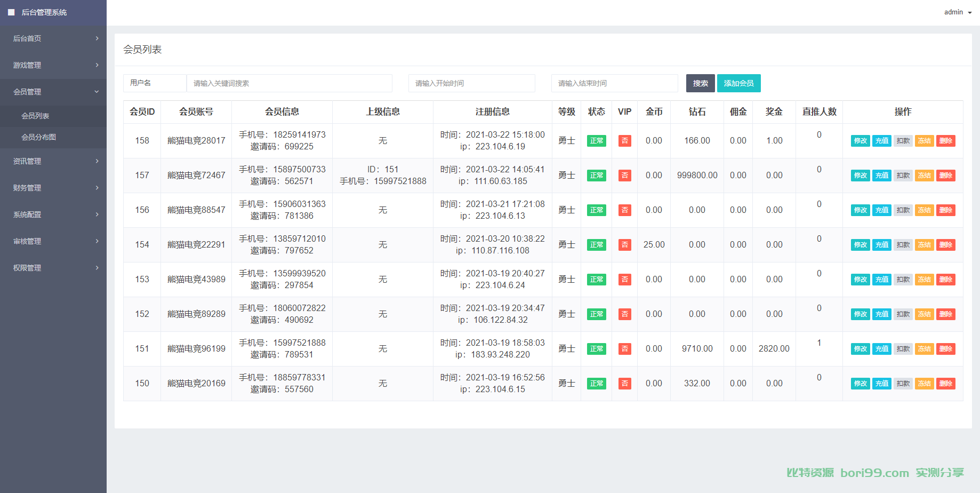Click 扣款 for member ID 156
Screen dimensions: 980x493
coord(903,210)
